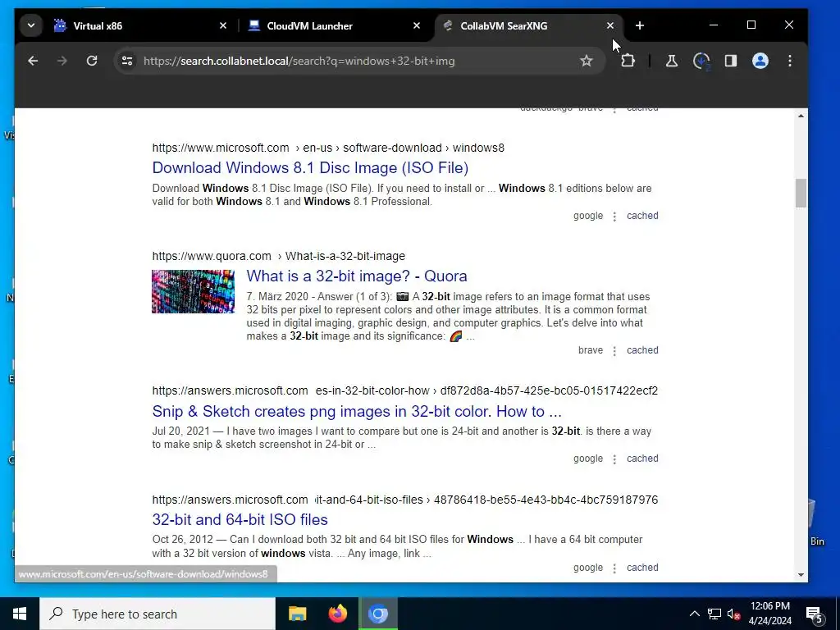Click the scrollbar down arrow
Image resolution: width=840 pixels, height=630 pixels.
pos(801,575)
